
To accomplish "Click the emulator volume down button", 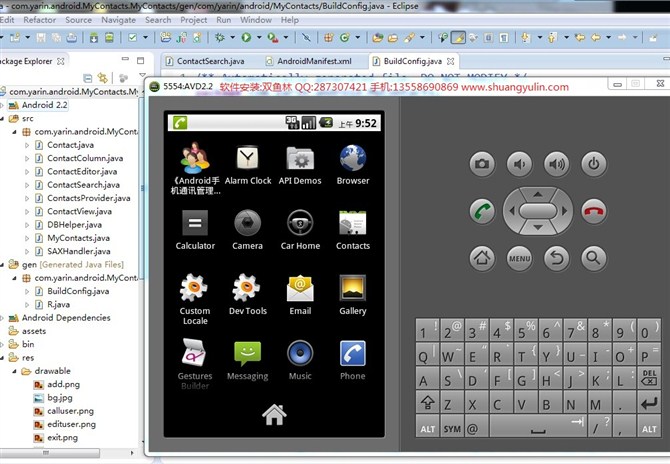I will click(x=519, y=164).
